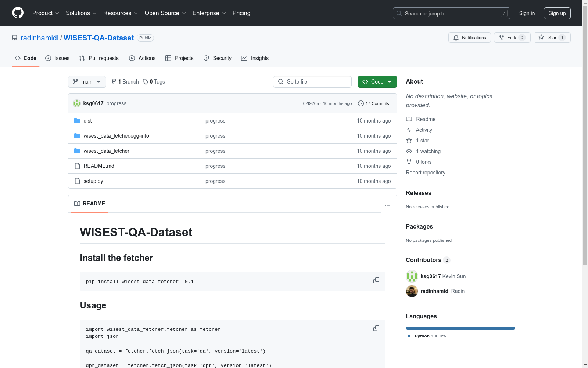
Task: Open the setup.py file
Action: click(x=93, y=181)
